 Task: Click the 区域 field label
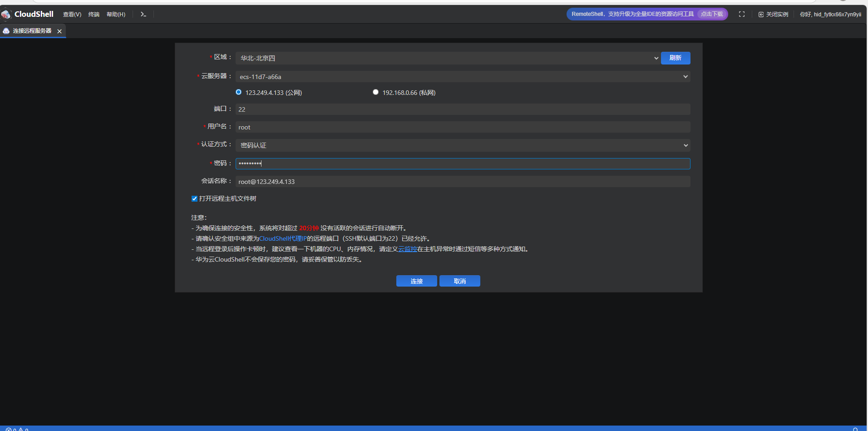pos(223,57)
